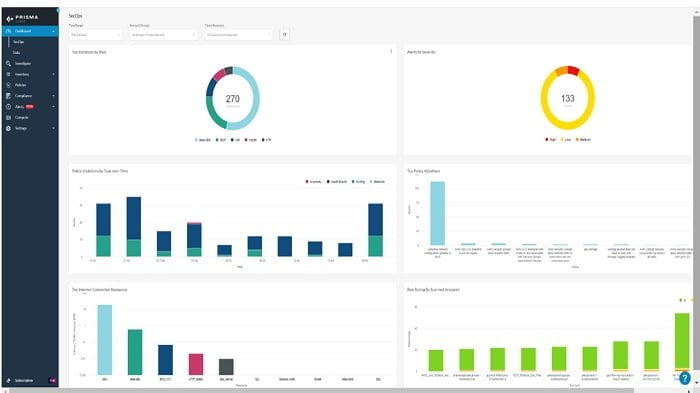
Task: Toggle the Medium severity legend item
Action: pos(583,140)
